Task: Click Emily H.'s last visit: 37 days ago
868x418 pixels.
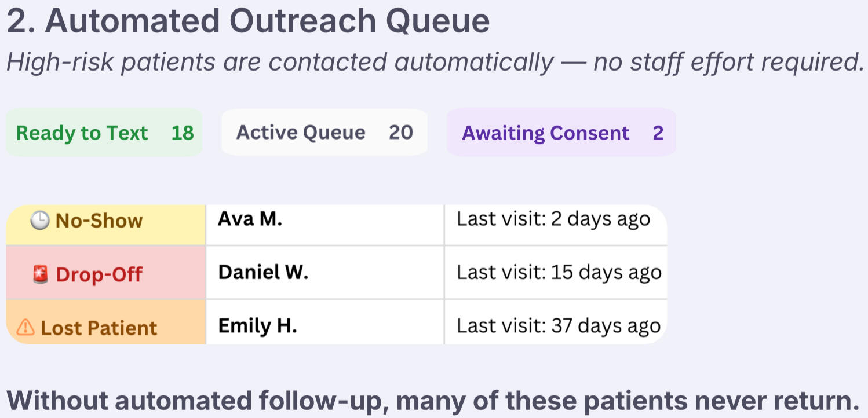Action: 559,326
